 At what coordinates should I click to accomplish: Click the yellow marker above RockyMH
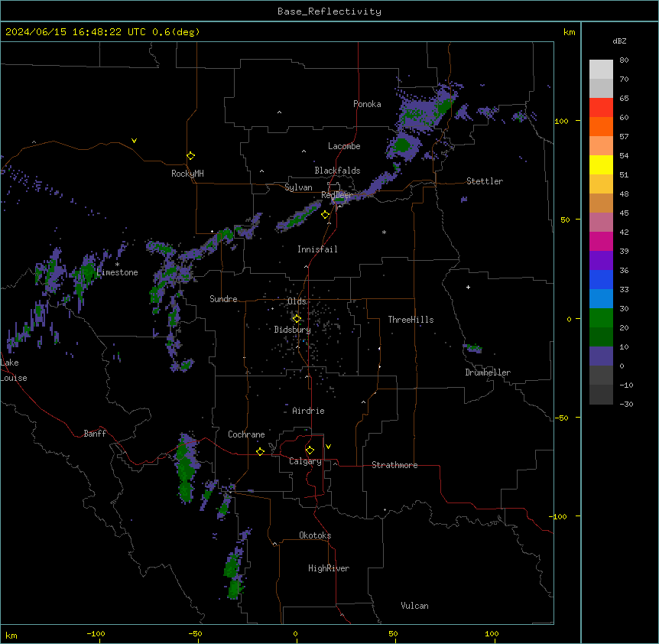click(190, 156)
